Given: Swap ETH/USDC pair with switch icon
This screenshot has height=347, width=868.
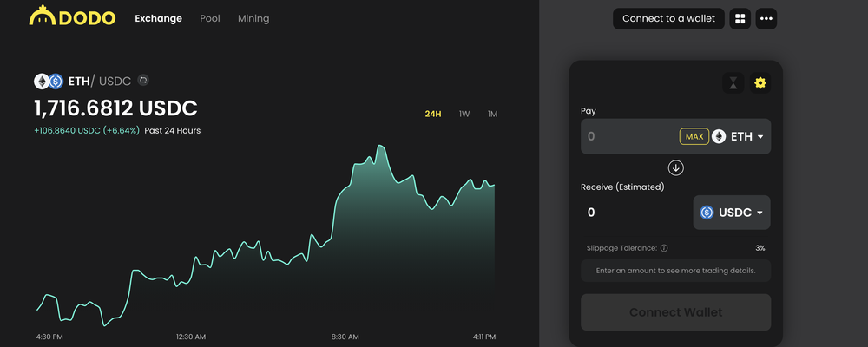Looking at the screenshot, I should click(x=143, y=81).
